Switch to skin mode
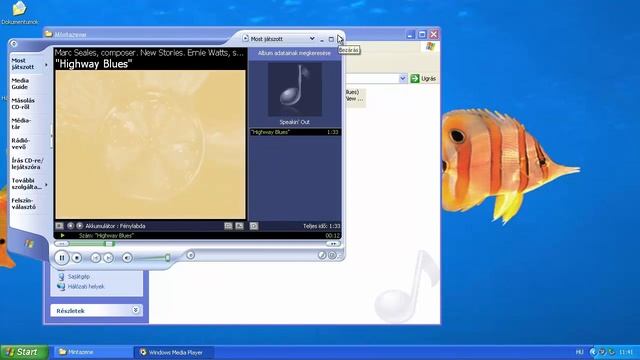 [332, 255]
